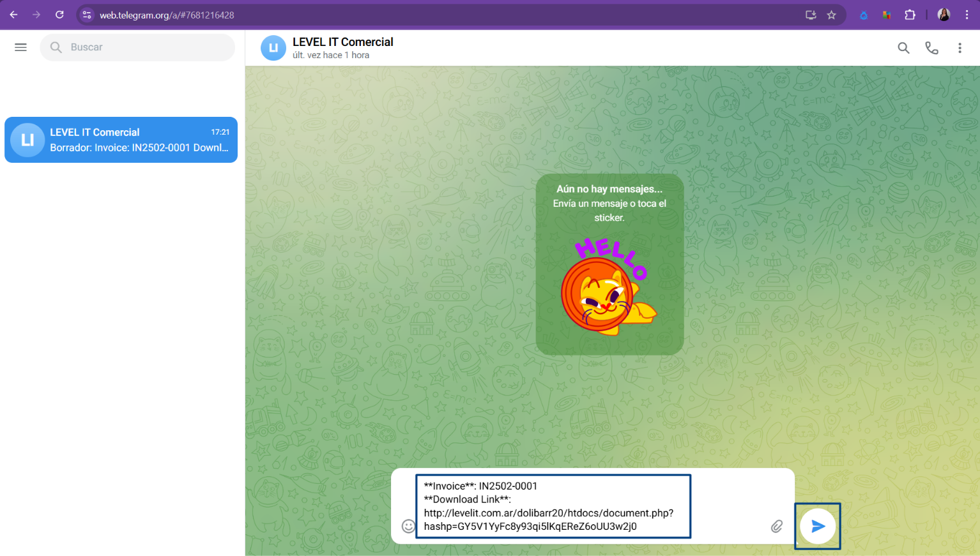This screenshot has height=556, width=980.
Task: Click the blue droplet browser extension icon
Action: tap(864, 15)
